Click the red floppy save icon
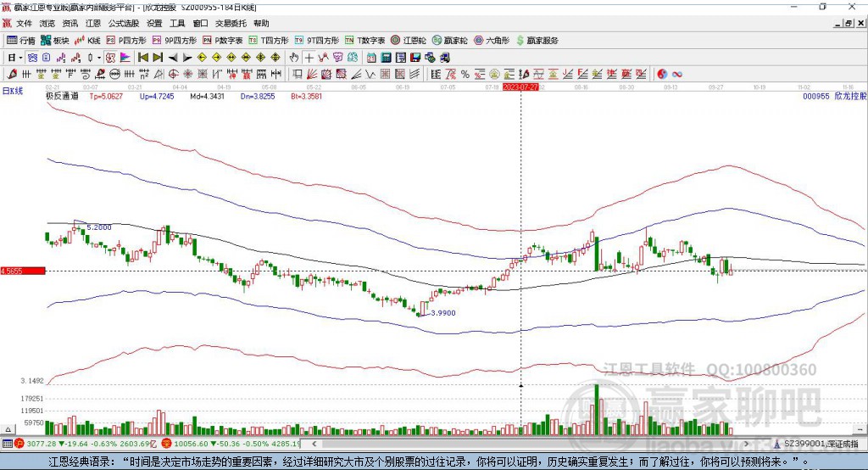 [415, 58]
